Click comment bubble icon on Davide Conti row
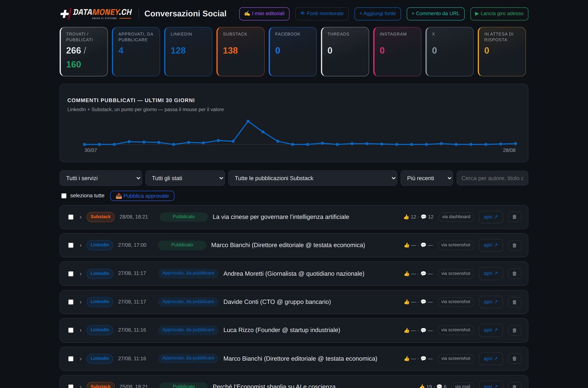 click(423, 302)
